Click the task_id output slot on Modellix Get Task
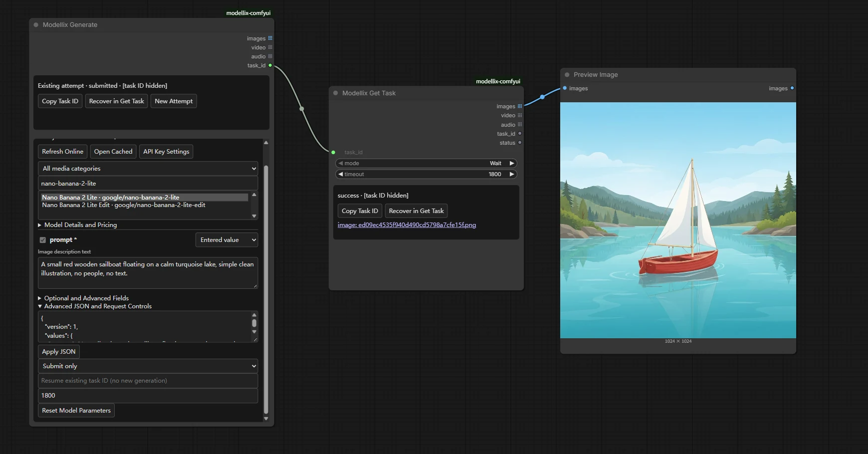The width and height of the screenshot is (868, 454). tap(520, 134)
